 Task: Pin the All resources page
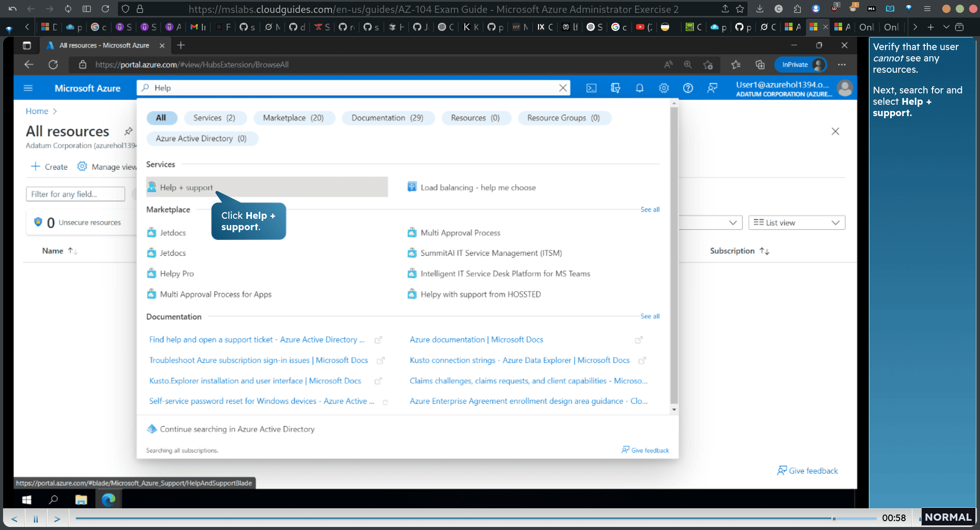129,131
